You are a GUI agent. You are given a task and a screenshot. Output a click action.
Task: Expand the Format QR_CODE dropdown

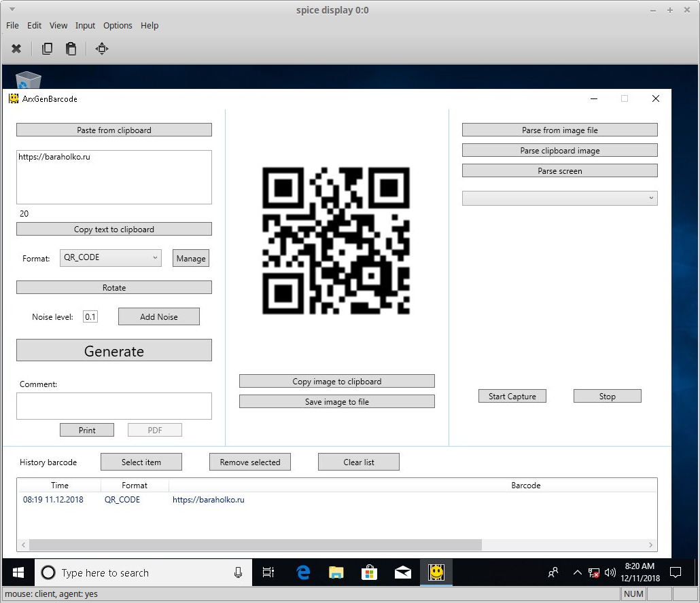pos(111,258)
